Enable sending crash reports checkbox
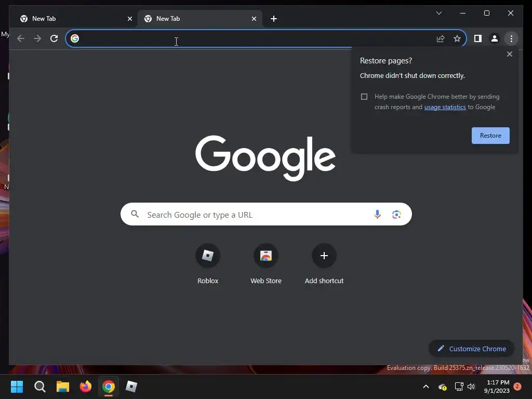The width and height of the screenshot is (532, 399). click(364, 97)
